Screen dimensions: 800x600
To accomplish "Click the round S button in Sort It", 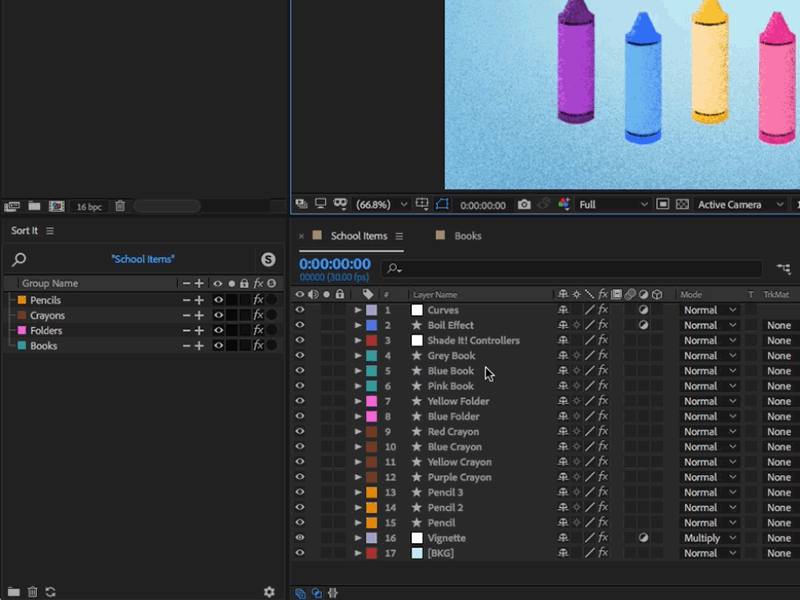I will pyautogui.click(x=268, y=259).
